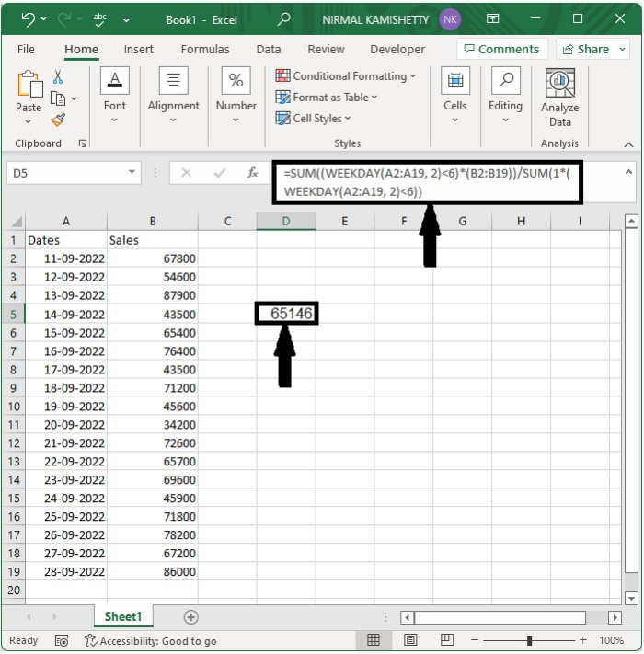Click the macro recording status icon
This screenshot has height=654, width=644.
pos(62,640)
